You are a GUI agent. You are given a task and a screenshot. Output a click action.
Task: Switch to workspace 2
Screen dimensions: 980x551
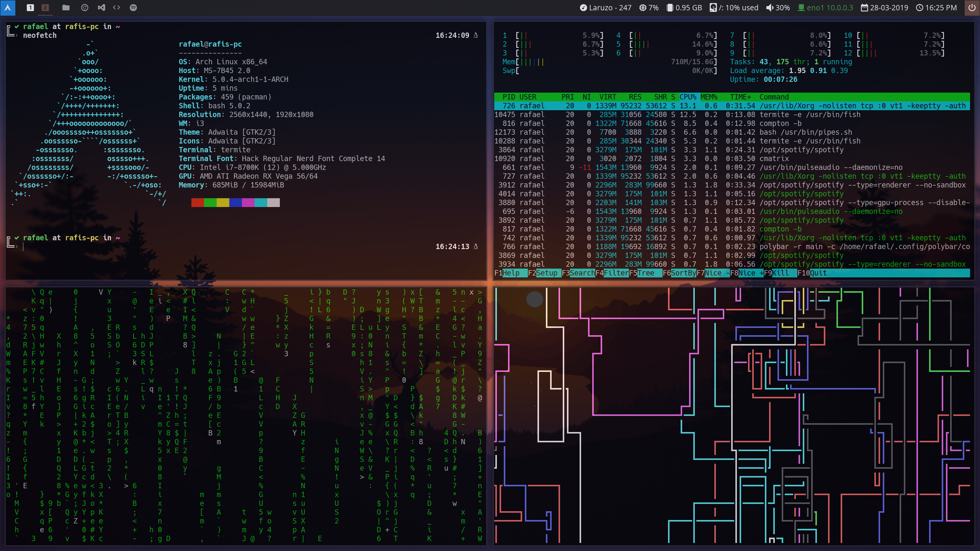click(x=45, y=8)
